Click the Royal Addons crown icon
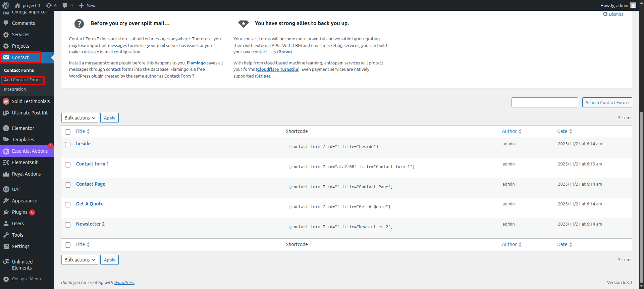 pyautogui.click(x=6, y=174)
